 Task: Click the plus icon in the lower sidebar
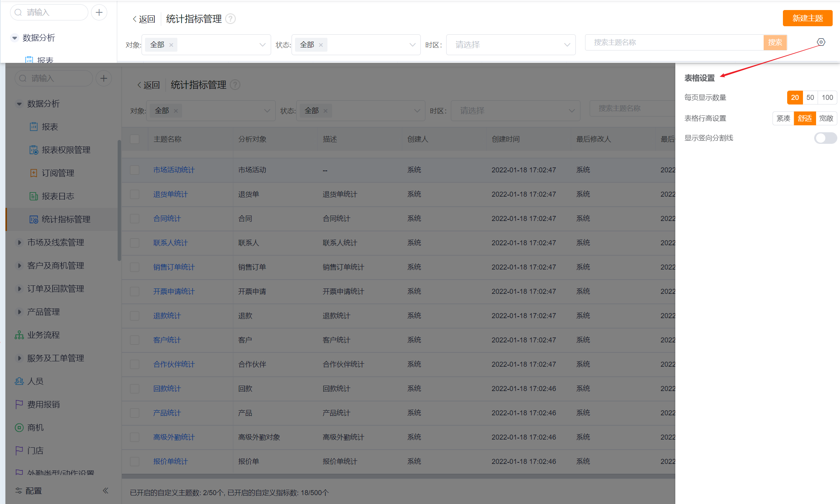[x=104, y=78]
